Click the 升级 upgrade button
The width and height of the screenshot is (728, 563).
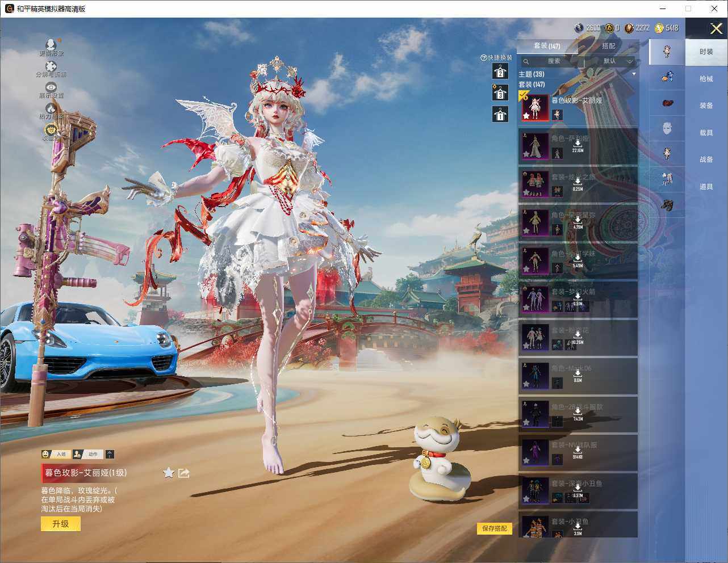(x=61, y=524)
